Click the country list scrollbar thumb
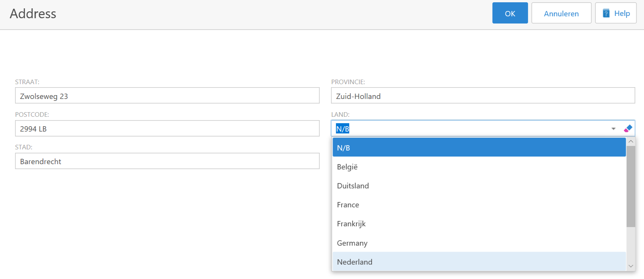This screenshot has height=279, width=644. 631,186
